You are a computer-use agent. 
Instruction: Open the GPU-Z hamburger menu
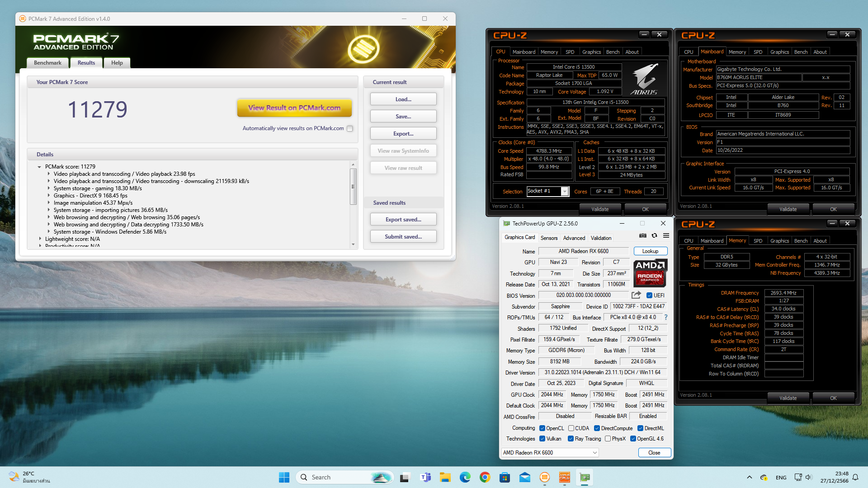click(666, 235)
